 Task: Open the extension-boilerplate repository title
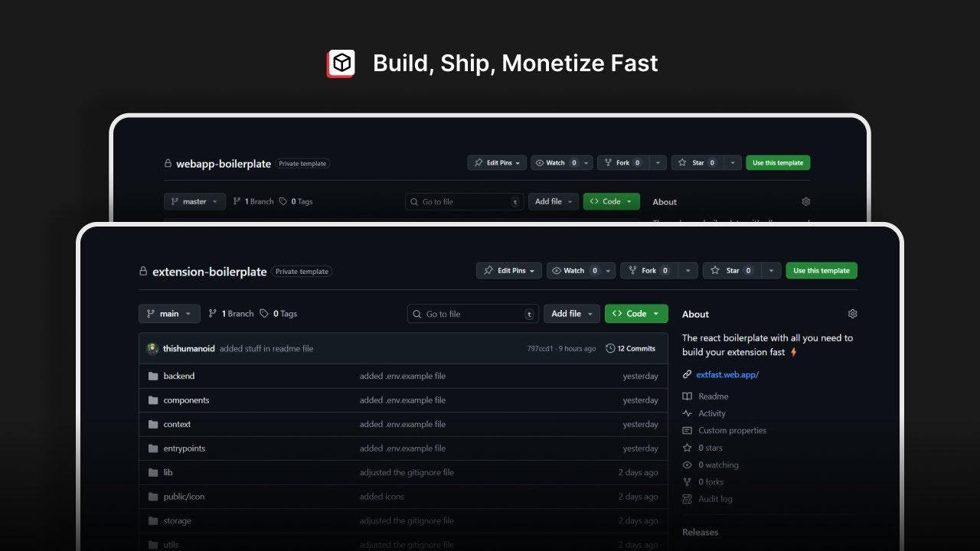pyautogui.click(x=210, y=272)
